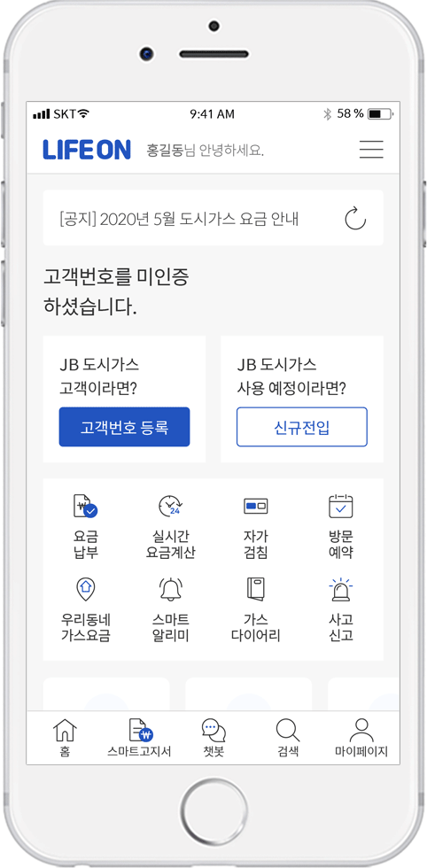427x868 pixels.
Task: Open the hamburger menu
Action: (x=371, y=150)
